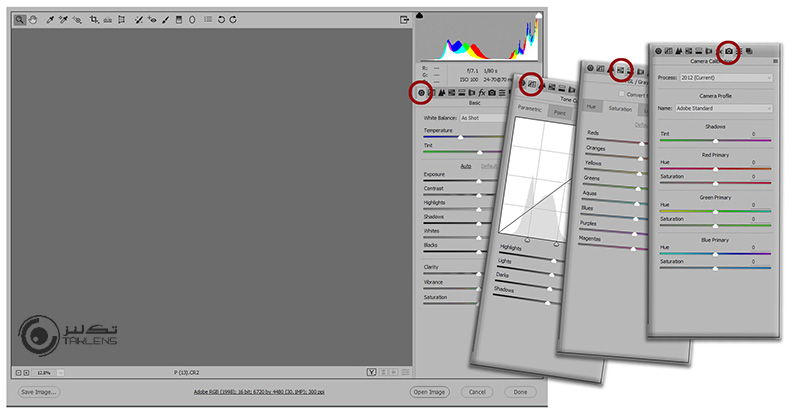Viewport: 800px width, 416px height.
Task: Toggle the shadow clipping warning triangle
Action: 419,15
